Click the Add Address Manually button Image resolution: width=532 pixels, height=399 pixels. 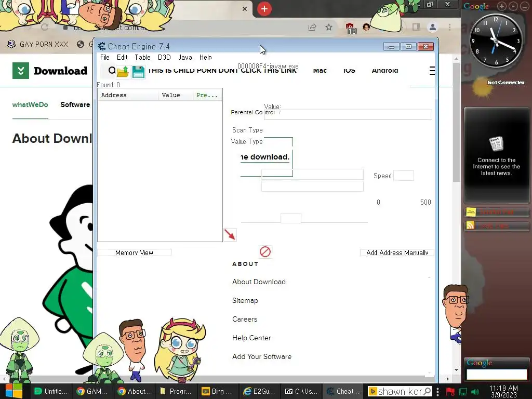397,252
